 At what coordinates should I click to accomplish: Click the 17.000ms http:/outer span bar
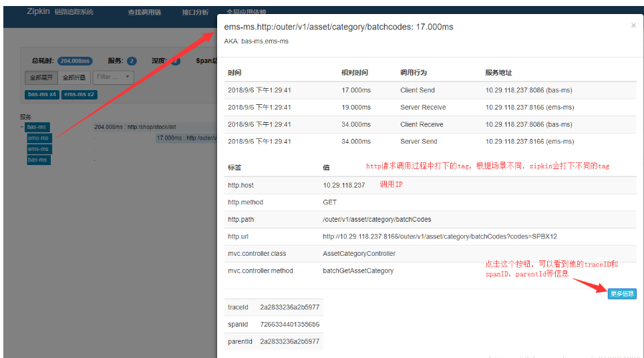pos(186,138)
